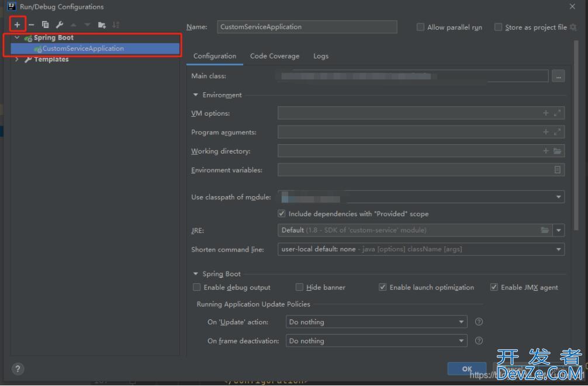Move configuration up with the arrow
The height and width of the screenshot is (386, 588).
click(74, 25)
